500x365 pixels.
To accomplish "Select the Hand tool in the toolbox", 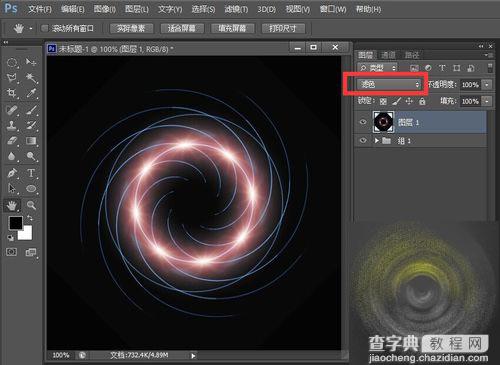I will [12, 205].
